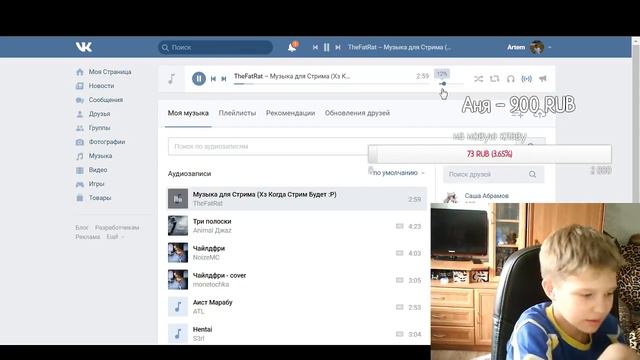The image size is (640, 360).
Task: Show similar tracks headphones icon
Action: 511,79
